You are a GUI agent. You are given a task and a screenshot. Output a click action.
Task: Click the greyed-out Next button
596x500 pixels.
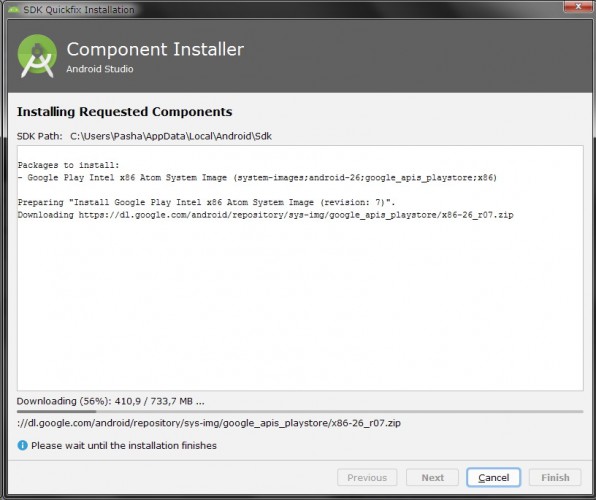click(432, 477)
